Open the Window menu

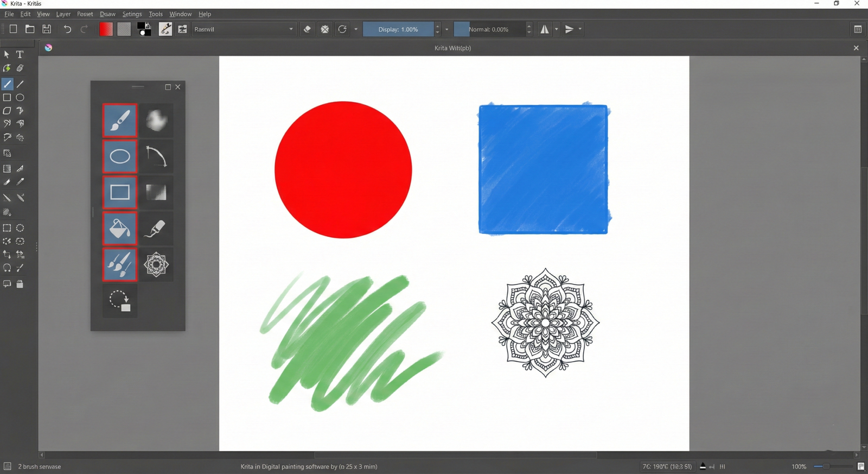[x=180, y=14]
